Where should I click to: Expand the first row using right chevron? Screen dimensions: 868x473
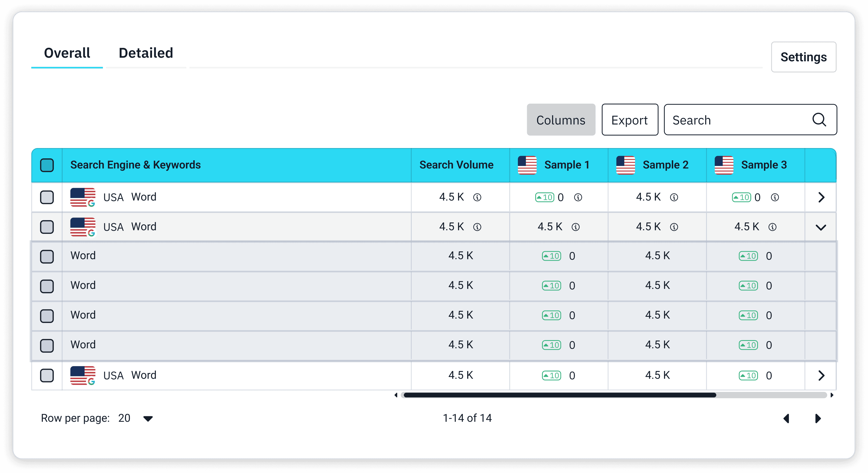click(821, 197)
